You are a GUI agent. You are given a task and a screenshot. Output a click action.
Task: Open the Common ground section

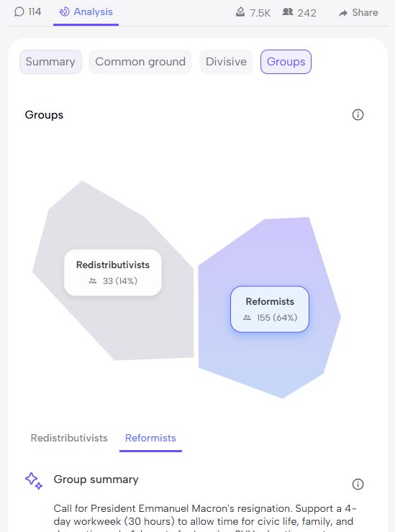pyautogui.click(x=140, y=62)
